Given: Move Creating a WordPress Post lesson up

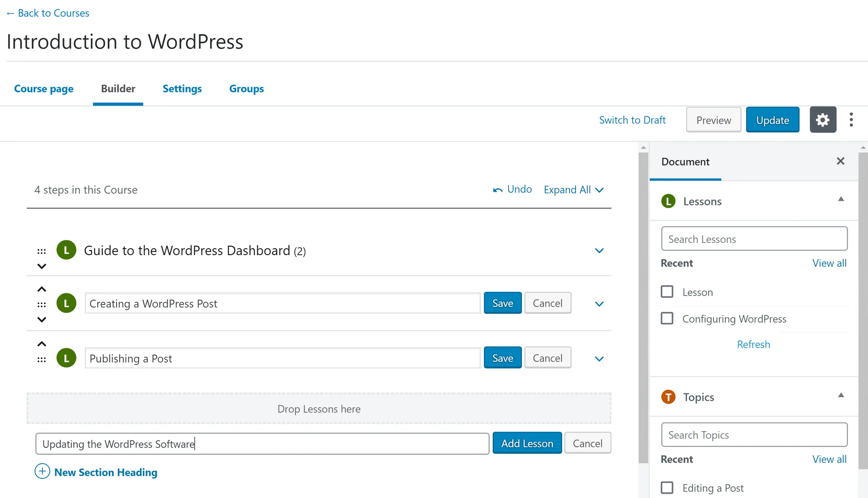Looking at the screenshot, I should (42, 289).
